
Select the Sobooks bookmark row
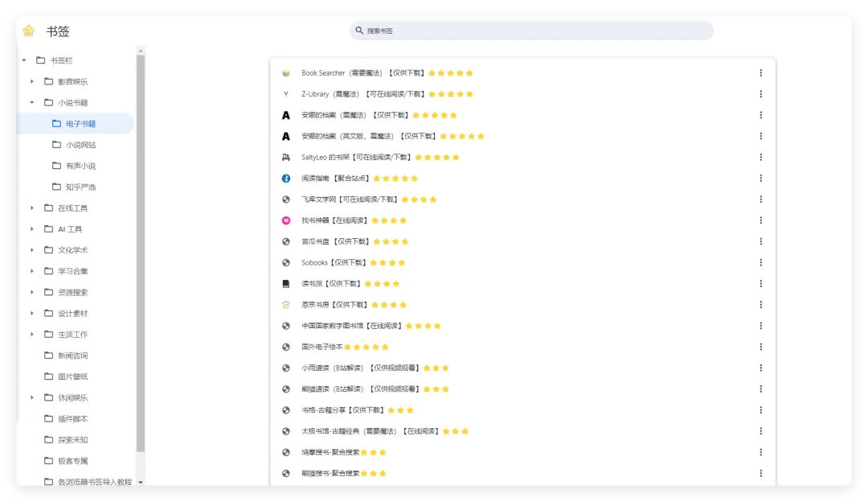pos(522,262)
